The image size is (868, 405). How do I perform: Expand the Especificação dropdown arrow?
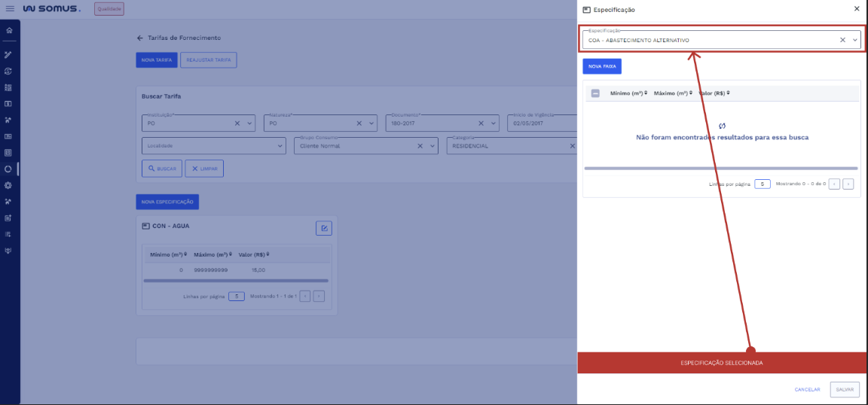click(x=855, y=40)
